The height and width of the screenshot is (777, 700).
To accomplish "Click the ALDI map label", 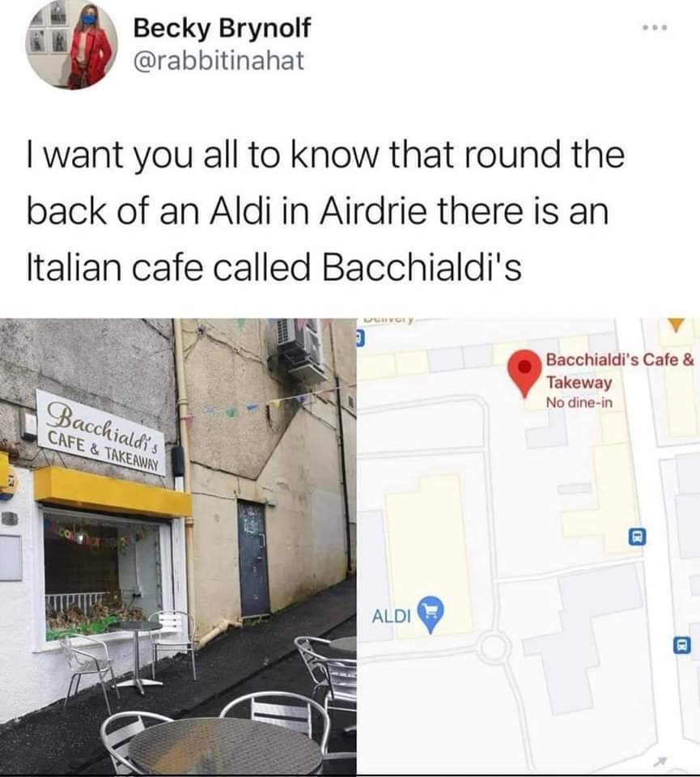I will (392, 616).
